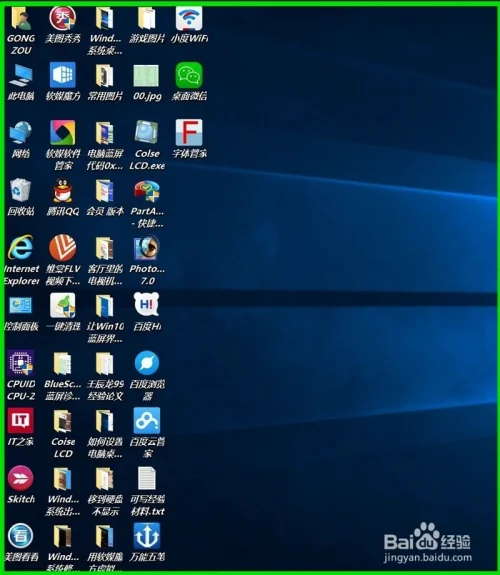The image size is (500, 575).
Task: Click the IT之家 icon
Action: coord(21,420)
